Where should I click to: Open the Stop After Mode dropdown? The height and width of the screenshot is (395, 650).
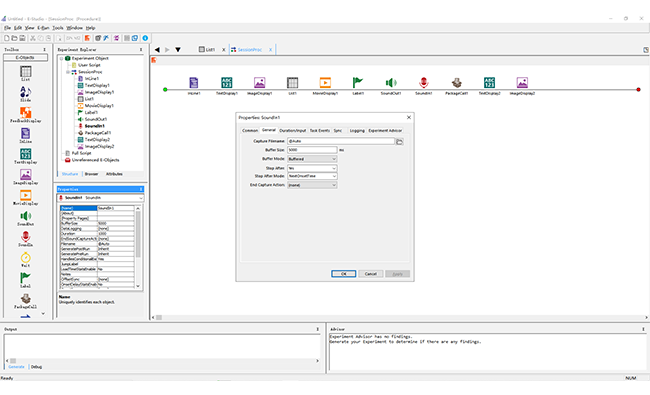[312, 176]
